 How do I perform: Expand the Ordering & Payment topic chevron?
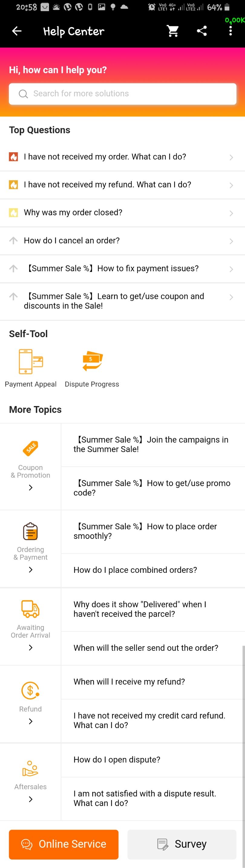31,570
